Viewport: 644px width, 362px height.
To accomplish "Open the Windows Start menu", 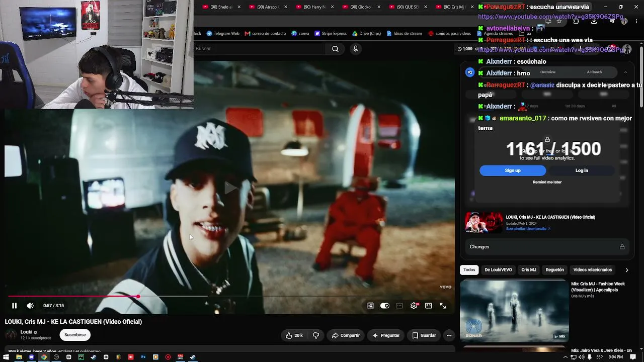I will tap(7, 357).
